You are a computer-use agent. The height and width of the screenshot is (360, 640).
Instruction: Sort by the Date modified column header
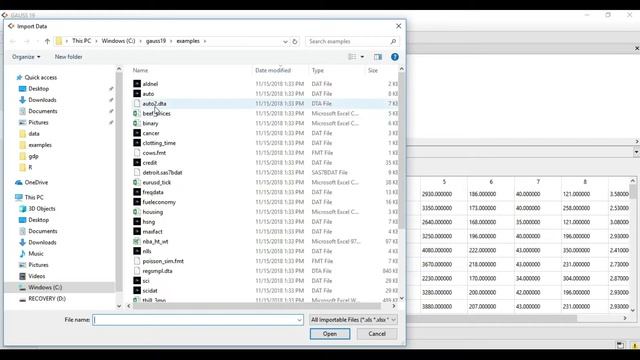click(273, 70)
